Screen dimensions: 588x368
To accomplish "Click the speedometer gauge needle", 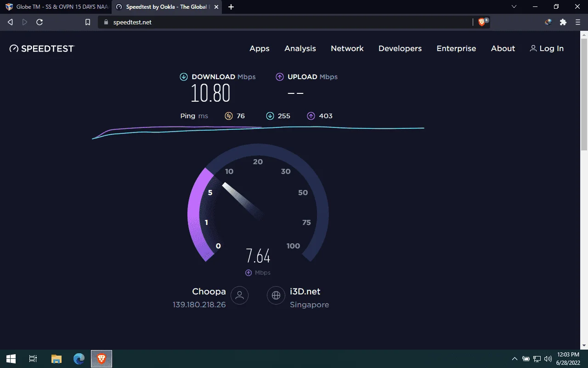I will (243, 200).
